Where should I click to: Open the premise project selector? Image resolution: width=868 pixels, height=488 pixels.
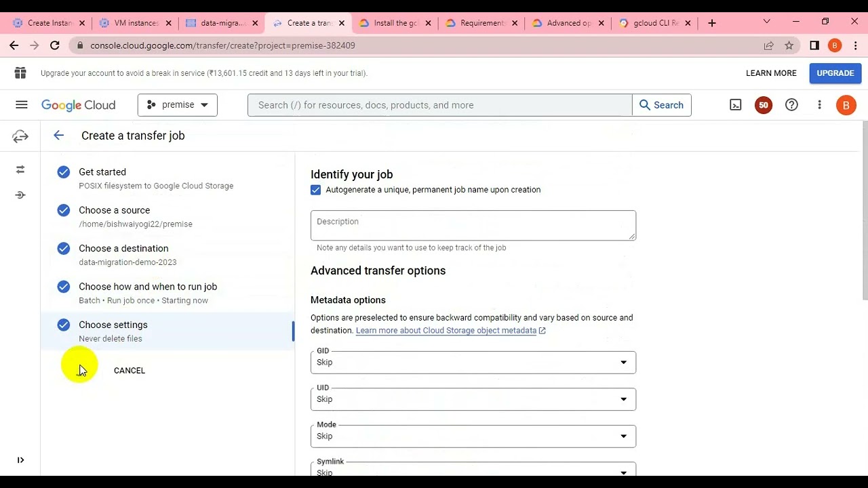point(178,105)
